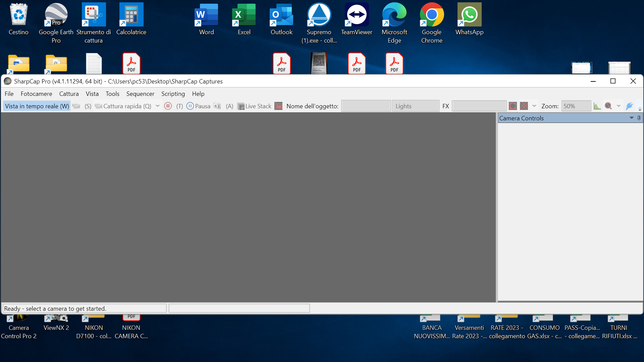Click the red INC icon beside Live Stack
This screenshot has height=362, width=644.
pyautogui.click(x=278, y=106)
